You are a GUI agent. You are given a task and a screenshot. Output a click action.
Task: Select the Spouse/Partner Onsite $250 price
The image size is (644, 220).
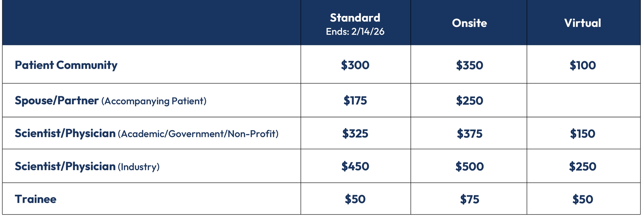pos(469,101)
